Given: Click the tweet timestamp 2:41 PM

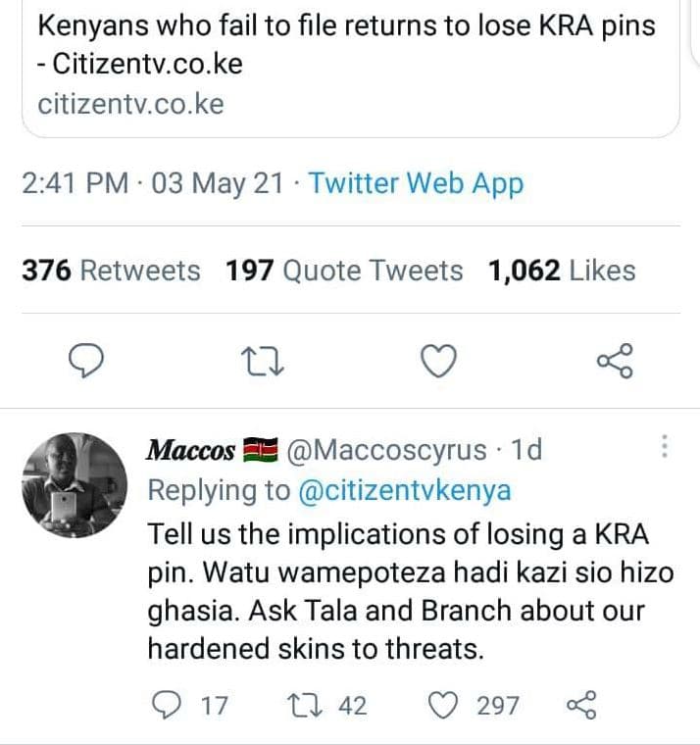Looking at the screenshot, I should click(75, 183).
